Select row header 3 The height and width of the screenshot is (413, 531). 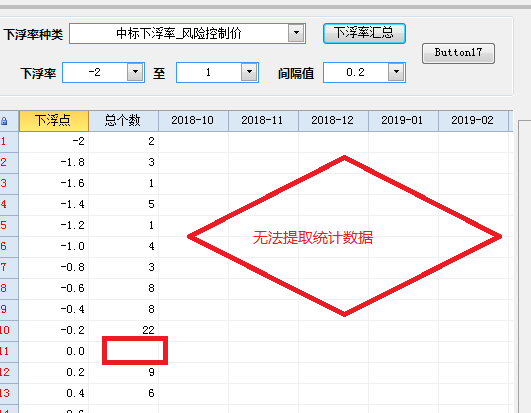pyautogui.click(x=9, y=183)
